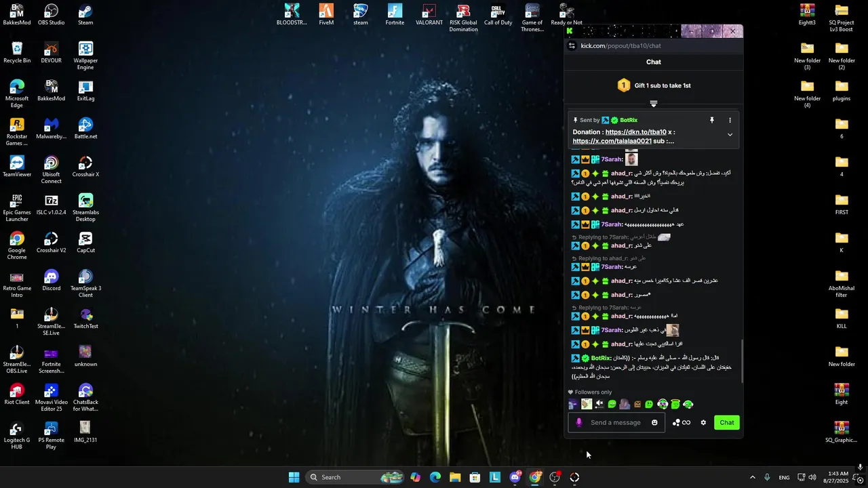Insert the muted speaker emote
The height and width of the screenshot is (488, 868).
599,404
